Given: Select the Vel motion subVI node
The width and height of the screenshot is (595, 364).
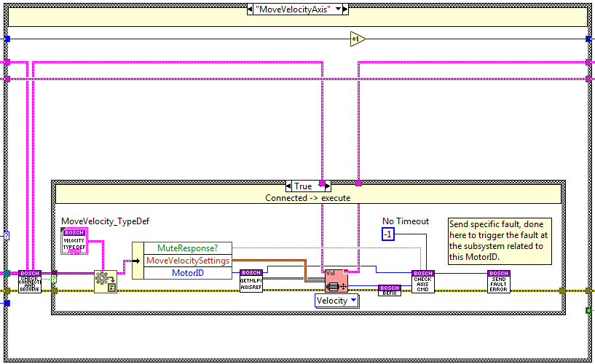Looking at the screenshot, I should coord(336,280).
